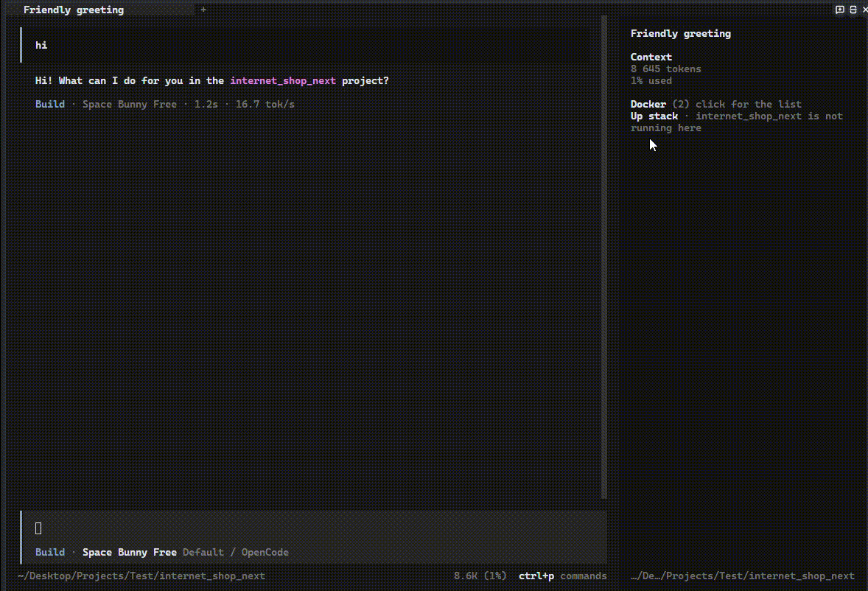Click the Up stack status entry
Image resolution: width=868 pixels, height=591 pixels.
(736, 122)
